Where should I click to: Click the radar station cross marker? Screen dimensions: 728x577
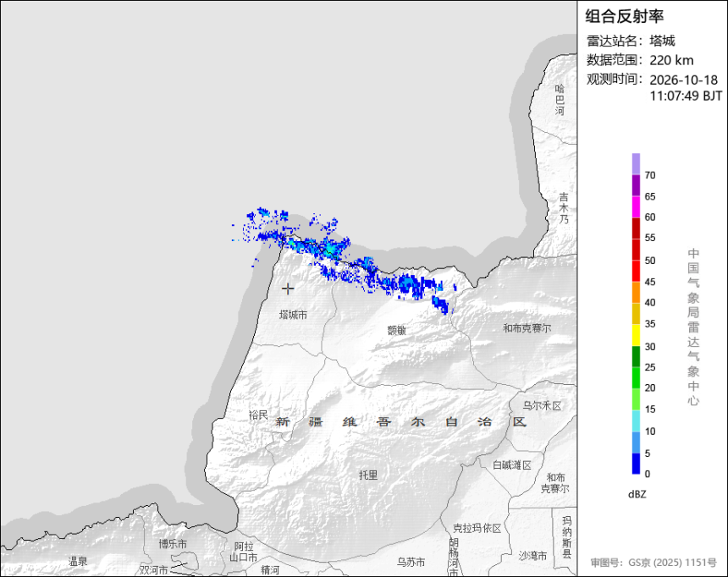pos(288,288)
